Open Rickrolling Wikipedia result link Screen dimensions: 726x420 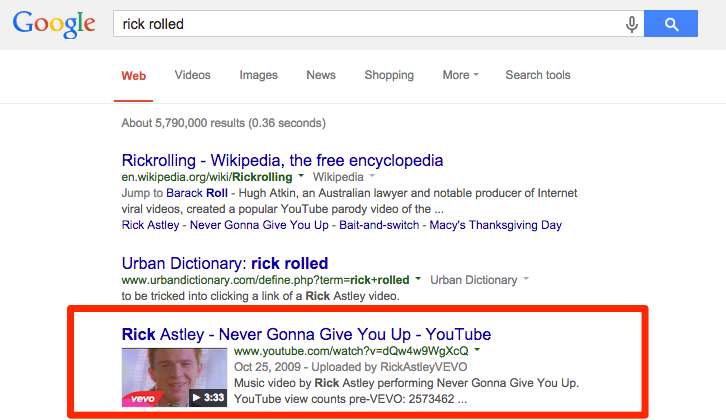(x=282, y=160)
